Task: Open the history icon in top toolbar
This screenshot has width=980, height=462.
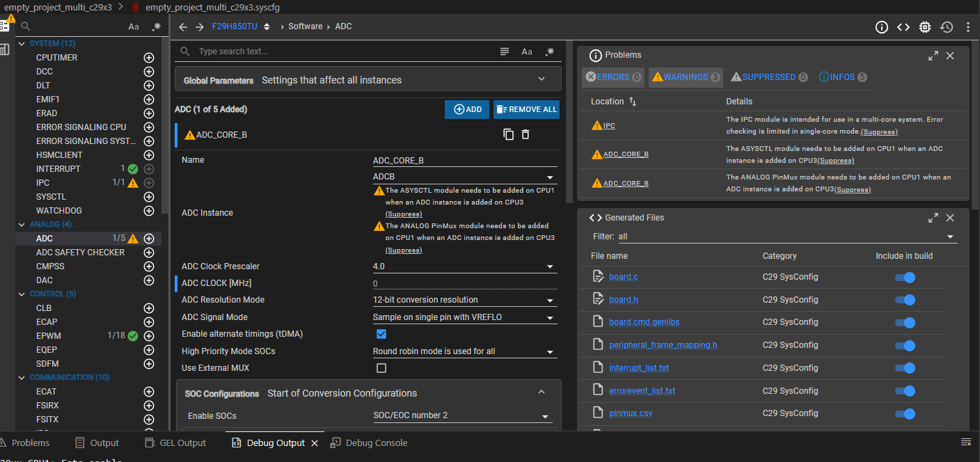Action: (947, 27)
